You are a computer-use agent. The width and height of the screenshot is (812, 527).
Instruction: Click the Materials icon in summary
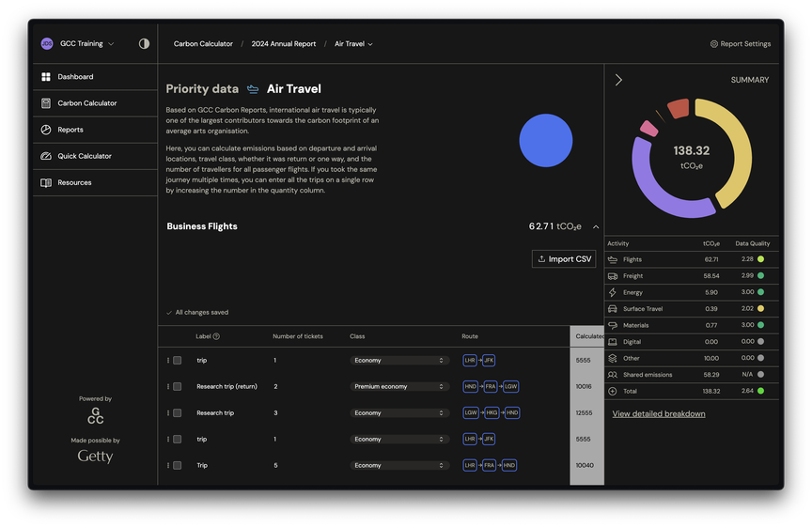[613, 326]
